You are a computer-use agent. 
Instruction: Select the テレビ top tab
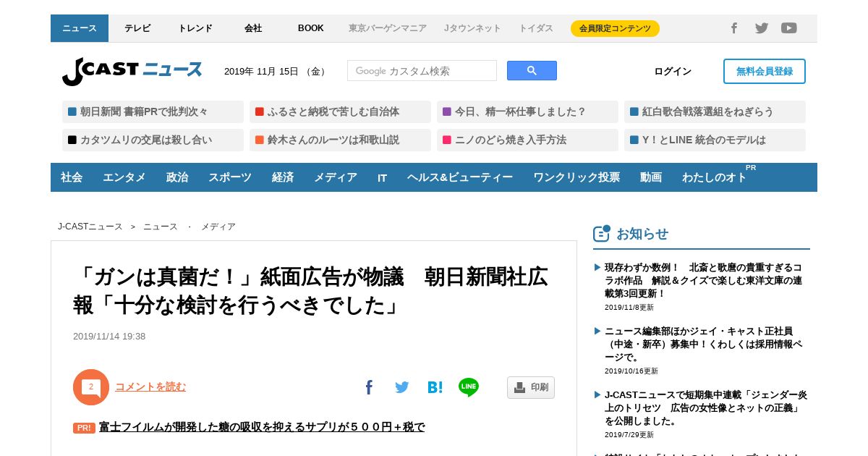(x=137, y=28)
